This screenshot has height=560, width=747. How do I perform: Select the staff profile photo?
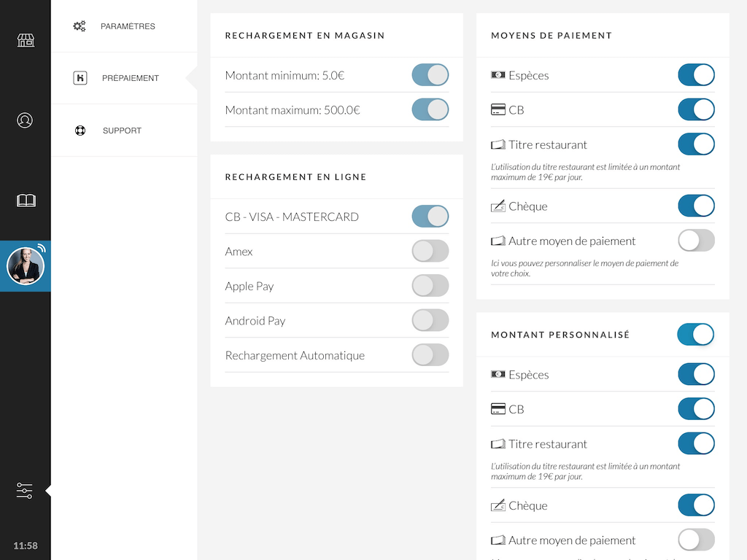[26, 266]
